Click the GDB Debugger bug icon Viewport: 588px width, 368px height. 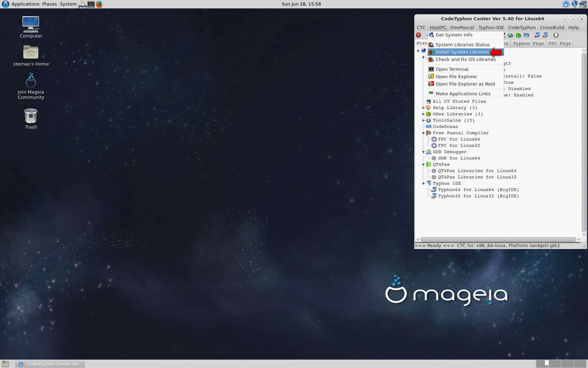tap(429, 152)
